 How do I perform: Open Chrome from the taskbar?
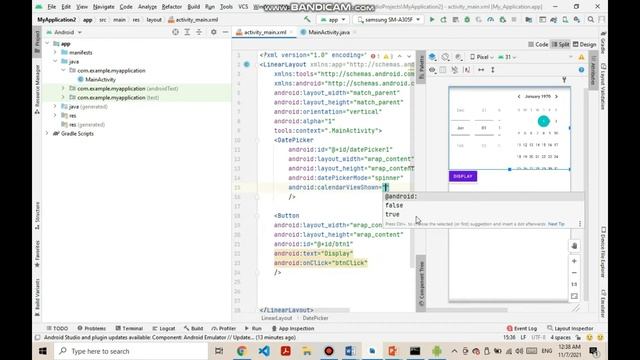(242, 351)
